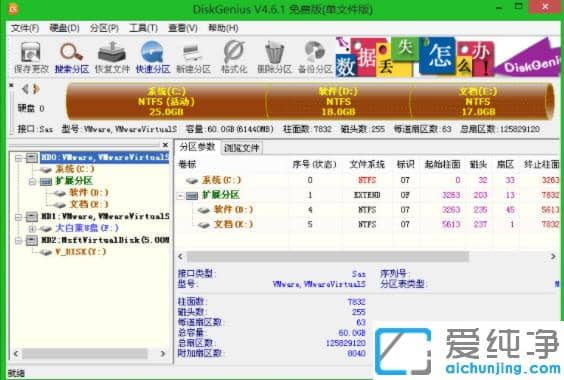Close the left disk tree panel

tap(165, 145)
